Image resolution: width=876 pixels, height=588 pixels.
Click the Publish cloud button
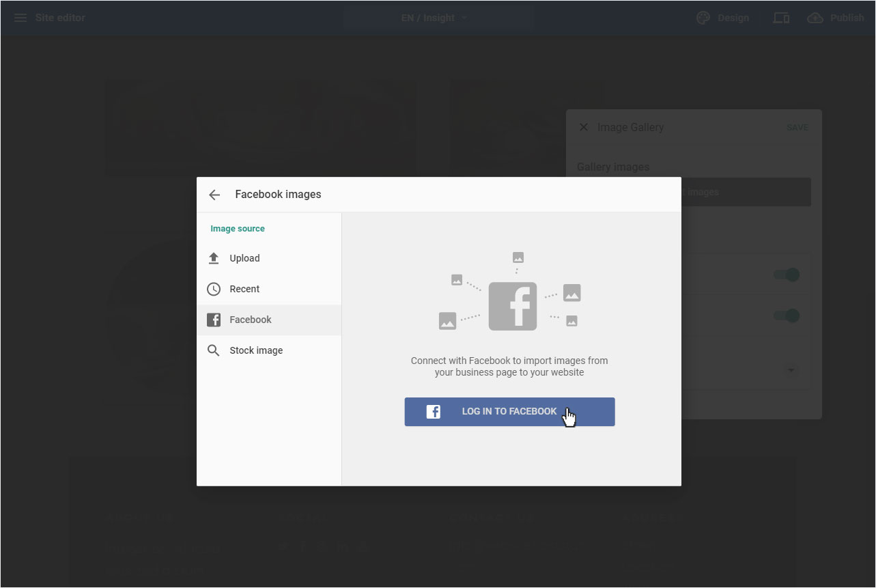[x=836, y=18]
